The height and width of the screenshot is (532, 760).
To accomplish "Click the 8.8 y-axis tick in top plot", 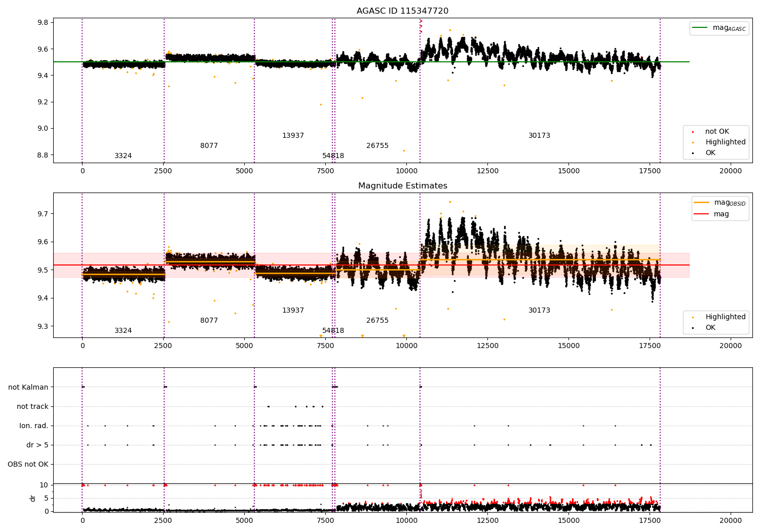I will point(42,155).
